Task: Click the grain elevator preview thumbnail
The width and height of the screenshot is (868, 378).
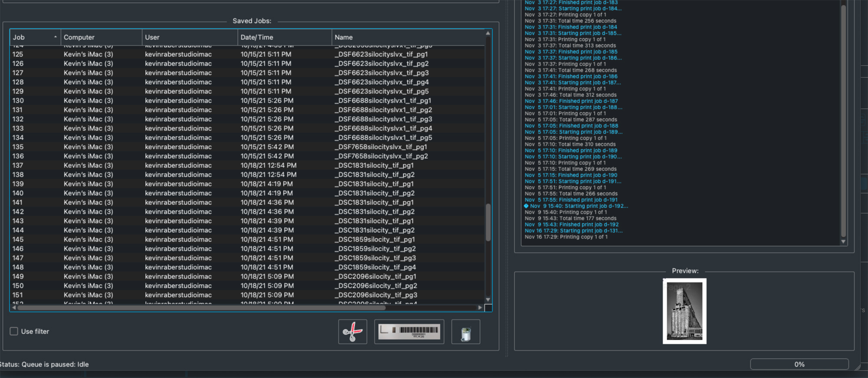Action: click(x=684, y=311)
